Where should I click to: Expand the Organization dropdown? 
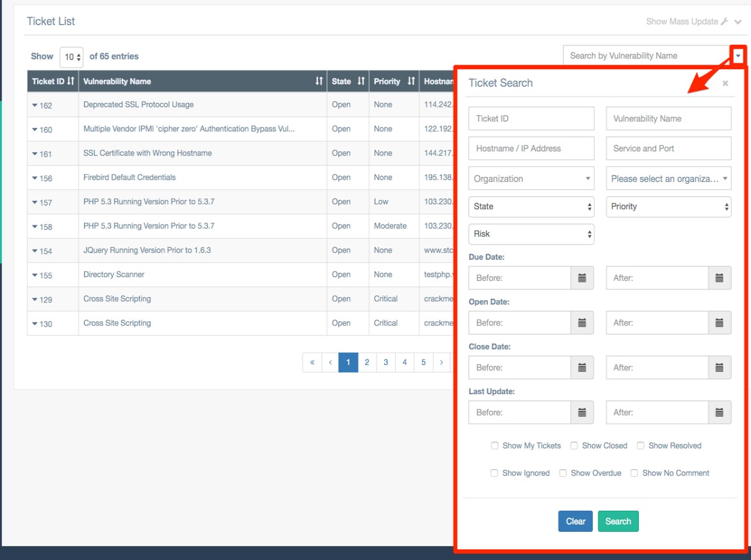[x=531, y=179]
